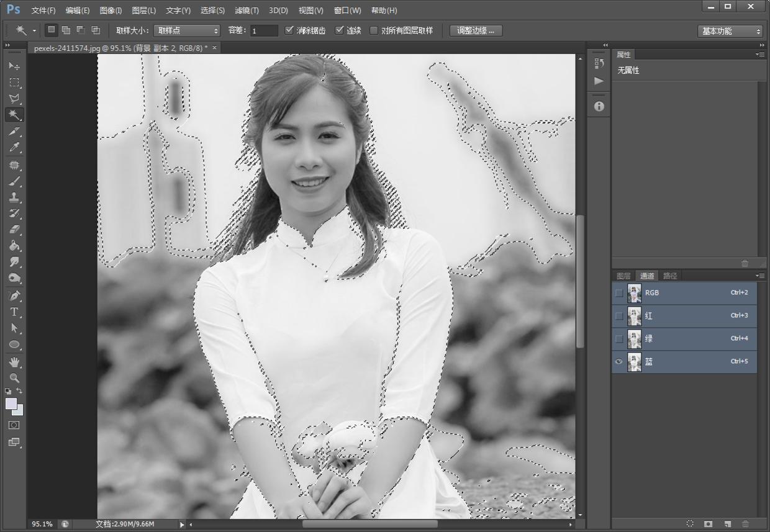Select the Rectangular Marquee tool

click(x=14, y=83)
